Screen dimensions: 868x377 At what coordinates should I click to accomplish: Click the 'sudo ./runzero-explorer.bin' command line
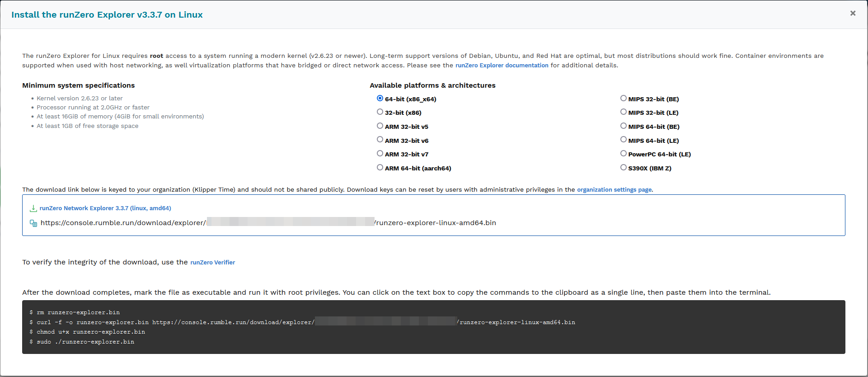pos(82,342)
